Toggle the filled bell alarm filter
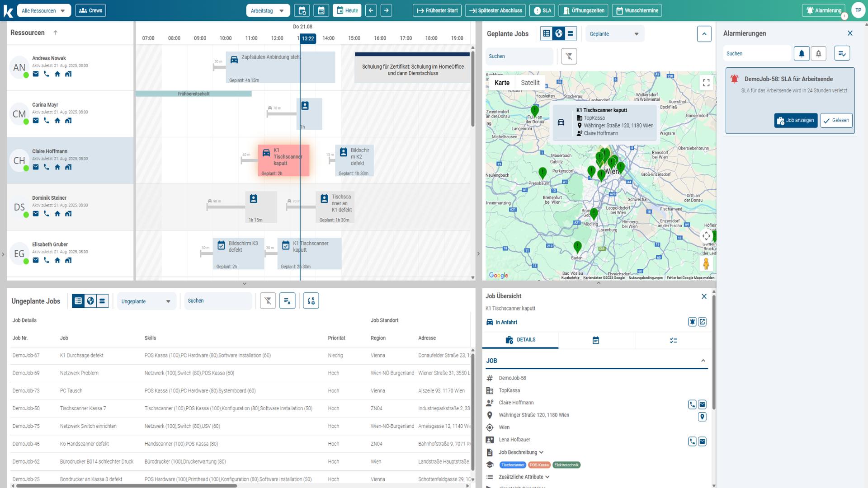 [x=801, y=53]
